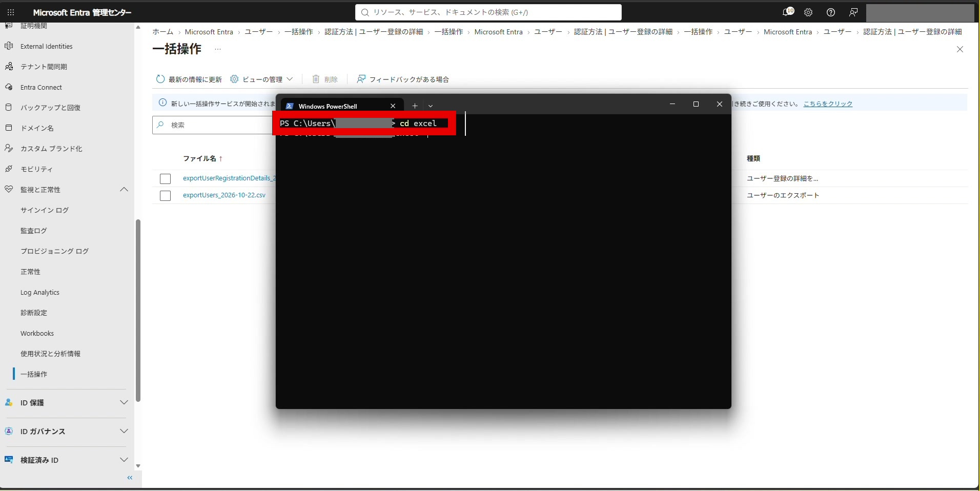Click the Entra Connect sidebar icon
Image resolution: width=980 pixels, height=491 pixels.
click(x=9, y=87)
